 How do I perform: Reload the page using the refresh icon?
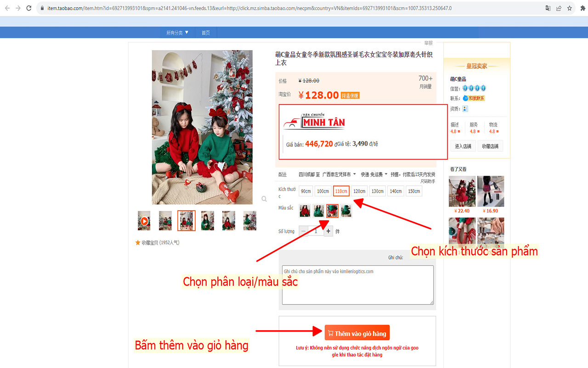pos(29,8)
